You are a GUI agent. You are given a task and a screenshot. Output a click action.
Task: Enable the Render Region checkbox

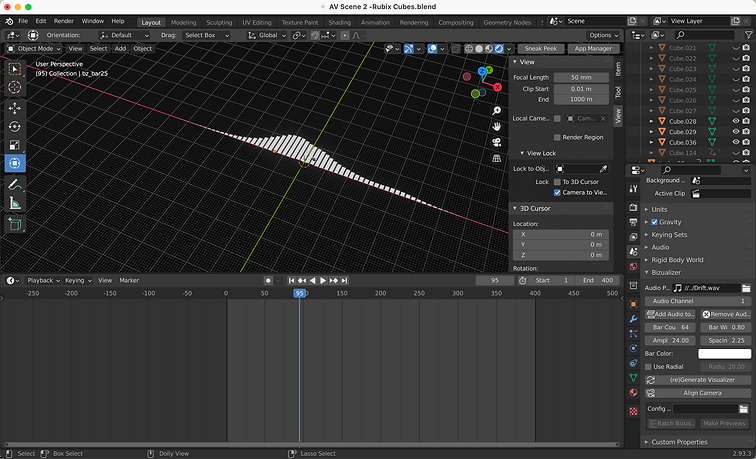click(557, 137)
